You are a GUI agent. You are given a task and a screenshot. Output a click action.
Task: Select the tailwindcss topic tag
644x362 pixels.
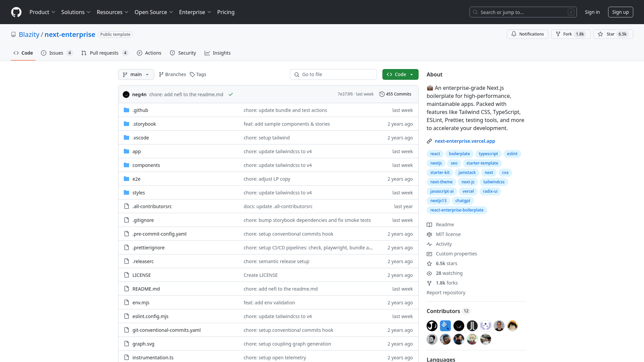[494, 182]
